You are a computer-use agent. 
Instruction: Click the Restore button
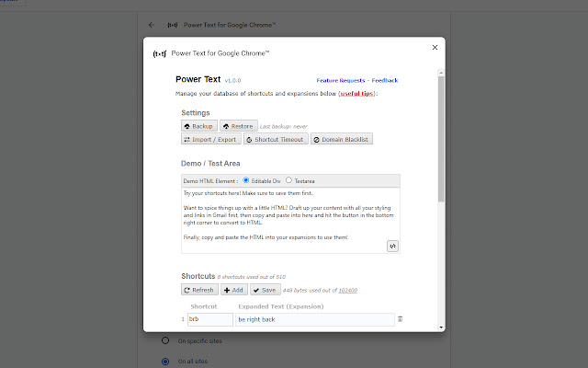pyautogui.click(x=239, y=126)
